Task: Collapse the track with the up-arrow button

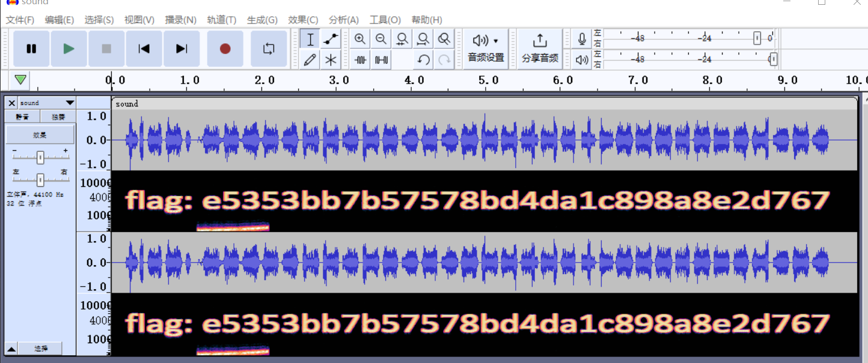Action: [11, 349]
